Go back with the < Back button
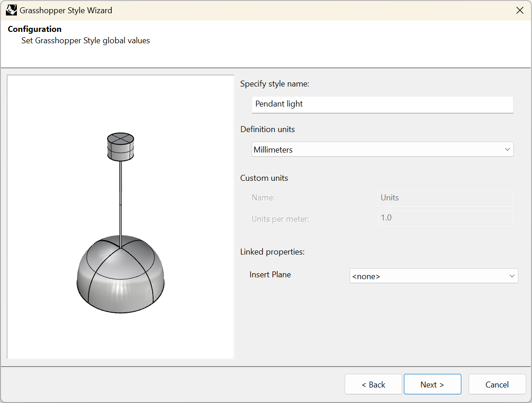The width and height of the screenshot is (532, 403). 373,384
